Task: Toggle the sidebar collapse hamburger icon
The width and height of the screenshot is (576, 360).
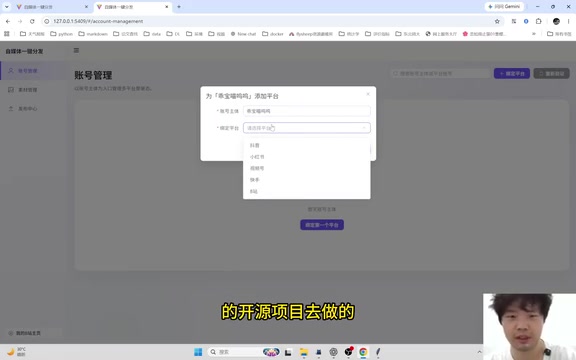Action: (76, 50)
